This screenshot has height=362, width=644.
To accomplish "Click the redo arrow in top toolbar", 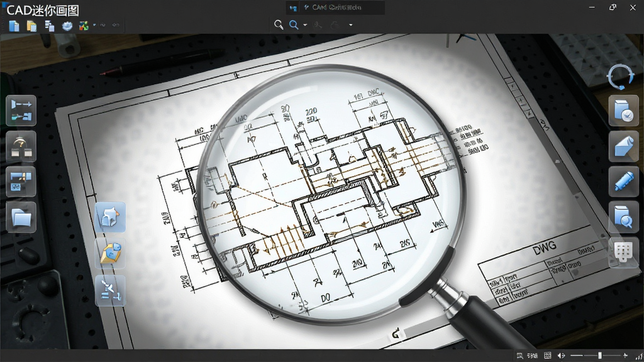I will pyautogui.click(x=116, y=25).
